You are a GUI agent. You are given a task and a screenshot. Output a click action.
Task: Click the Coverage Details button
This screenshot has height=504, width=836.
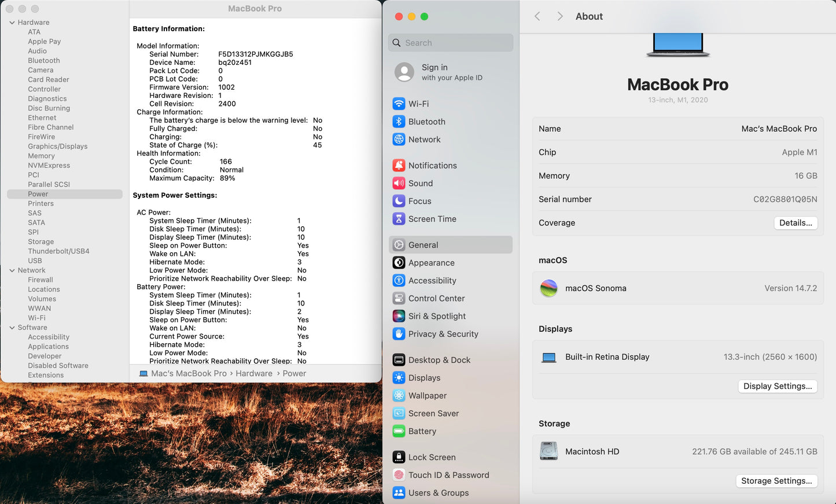click(x=795, y=223)
